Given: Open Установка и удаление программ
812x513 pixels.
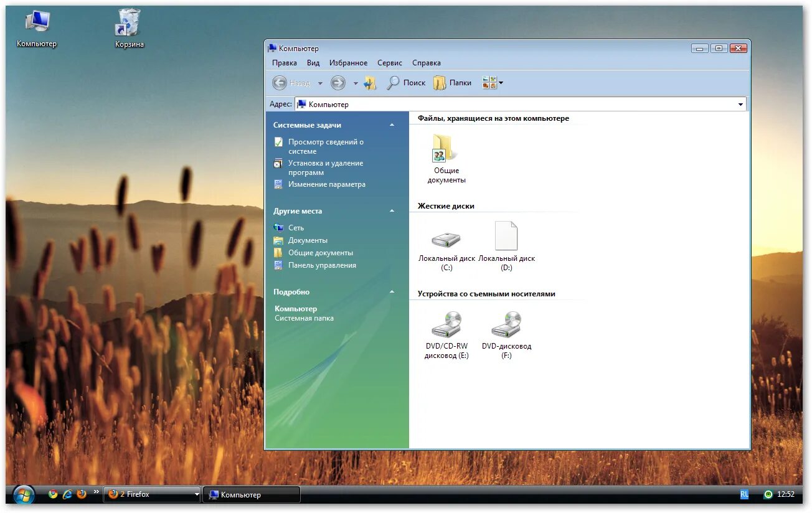Looking at the screenshot, I should pos(325,167).
